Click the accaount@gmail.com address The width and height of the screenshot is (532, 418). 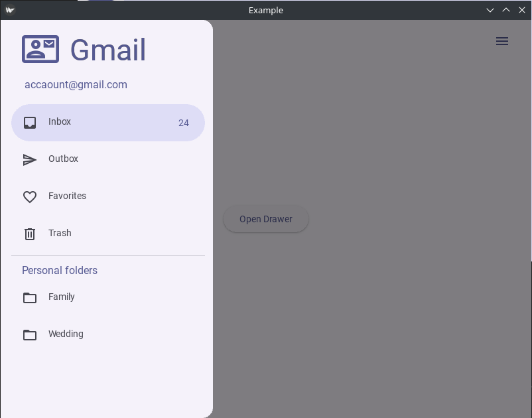pos(76,84)
